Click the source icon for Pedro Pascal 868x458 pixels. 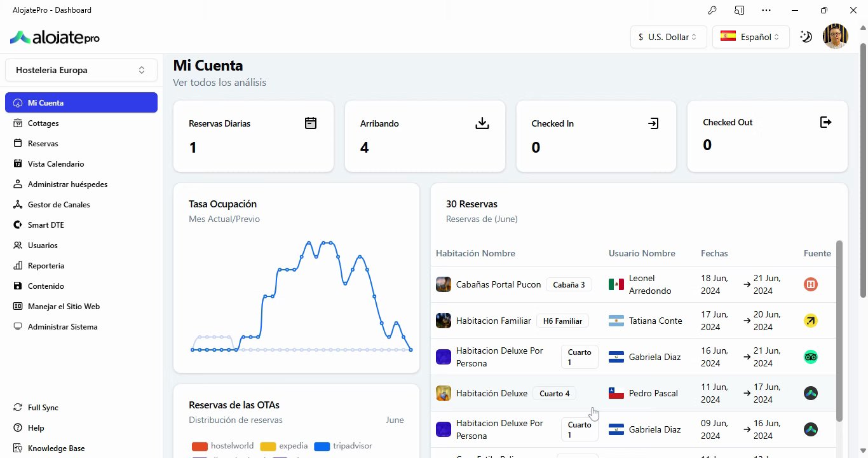point(811,393)
